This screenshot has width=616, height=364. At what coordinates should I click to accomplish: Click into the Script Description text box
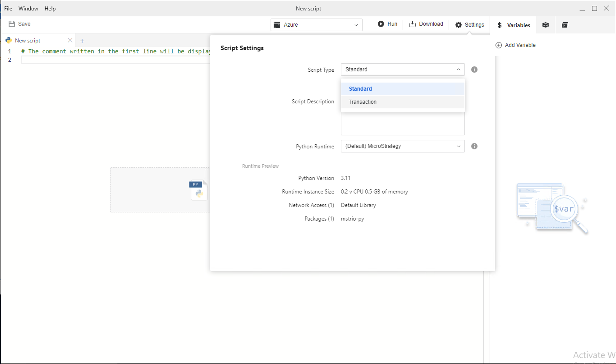402,124
